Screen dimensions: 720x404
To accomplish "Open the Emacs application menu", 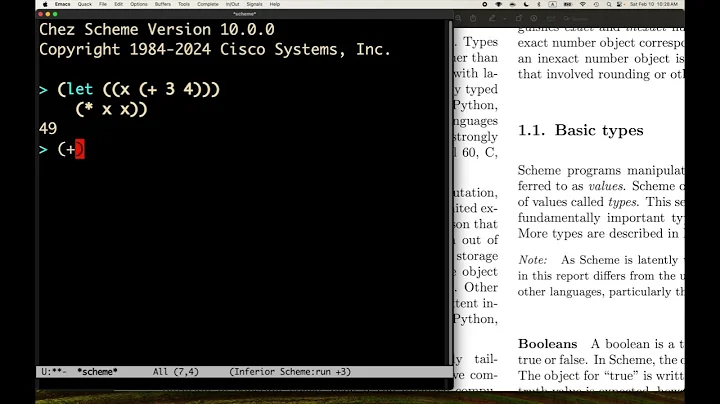I will (x=62, y=4).
